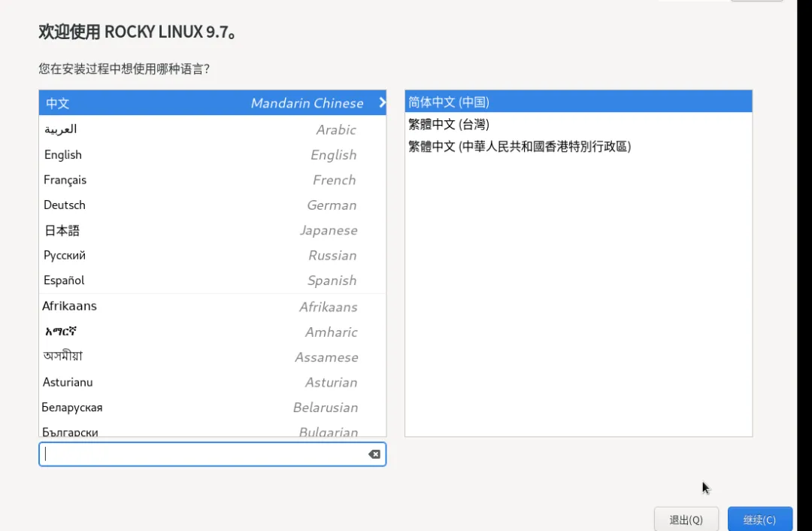Choose English from the language list
This screenshot has height=531, width=812.
click(212, 154)
